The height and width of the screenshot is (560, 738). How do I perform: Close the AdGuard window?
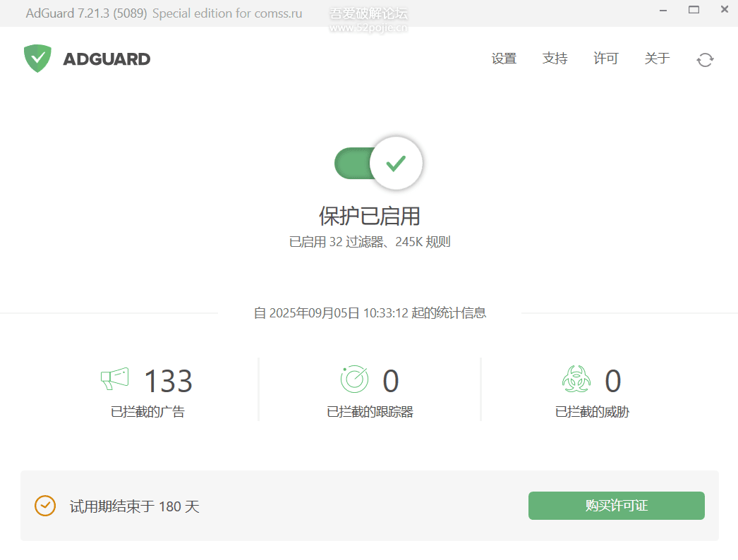click(725, 9)
